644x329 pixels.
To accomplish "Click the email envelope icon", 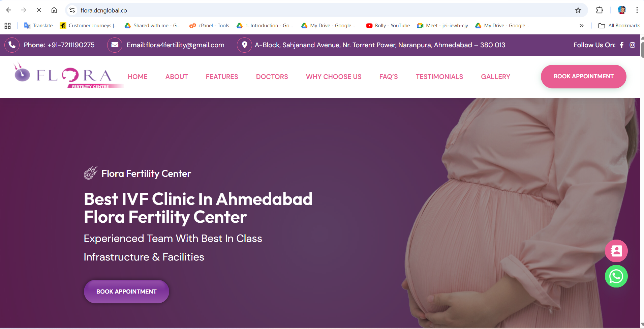I will [x=115, y=45].
